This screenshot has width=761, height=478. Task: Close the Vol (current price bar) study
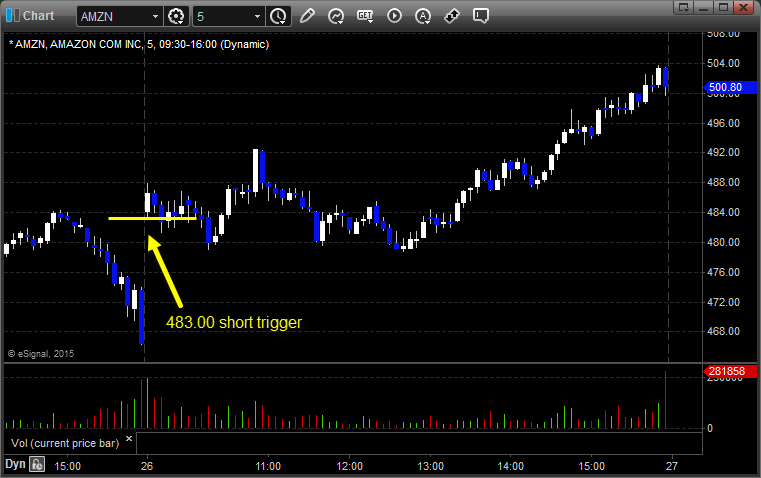pyautogui.click(x=129, y=439)
